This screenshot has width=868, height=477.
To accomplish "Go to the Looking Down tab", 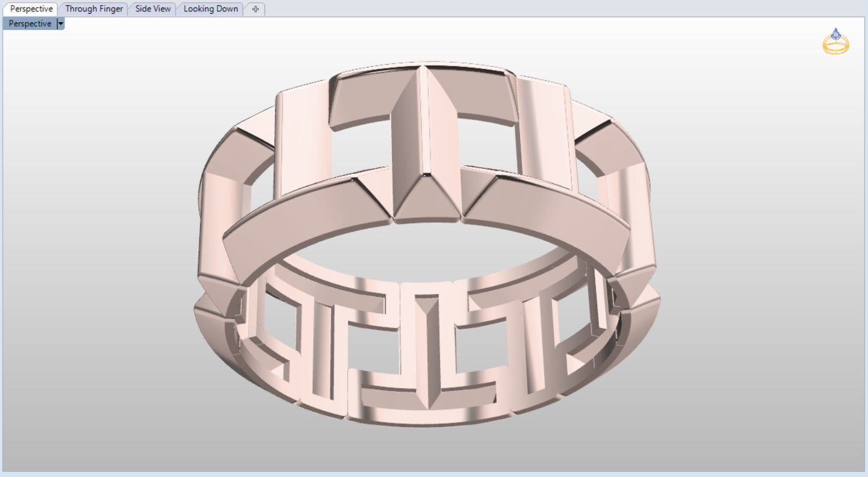I will click(x=211, y=9).
